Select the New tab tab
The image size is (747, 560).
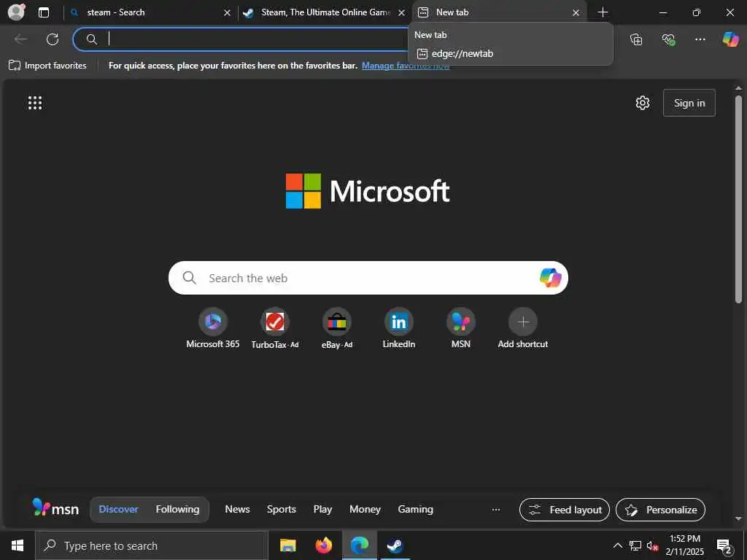pyautogui.click(x=499, y=12)
